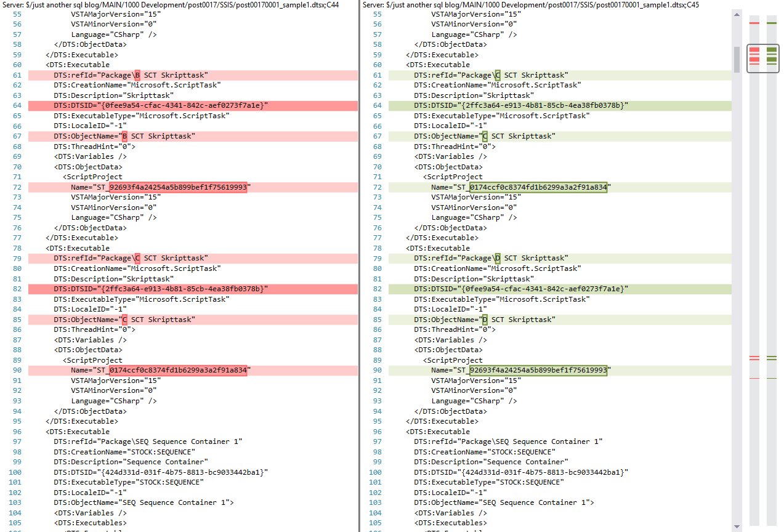Click DTSID 424d331d line in left pane
The width and height of the screenshot is (784, 532).
pyautogui.click(x=161, y=472)
